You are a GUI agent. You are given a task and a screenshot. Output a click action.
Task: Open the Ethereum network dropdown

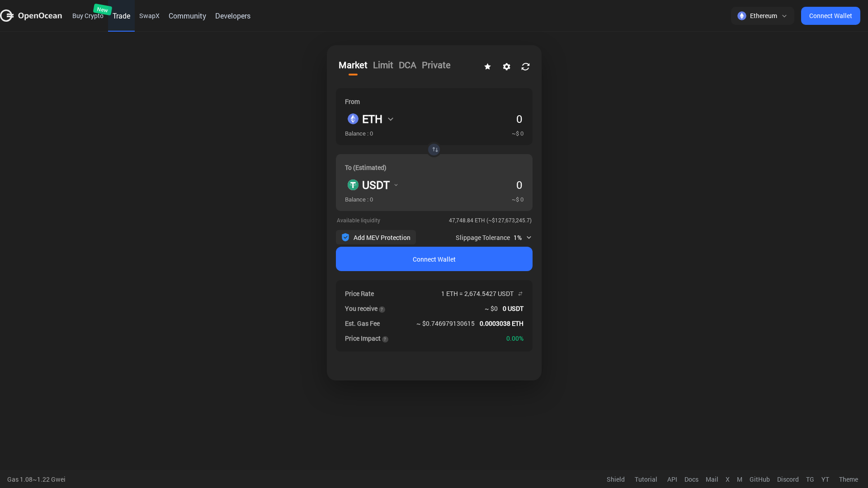(763, 16)
